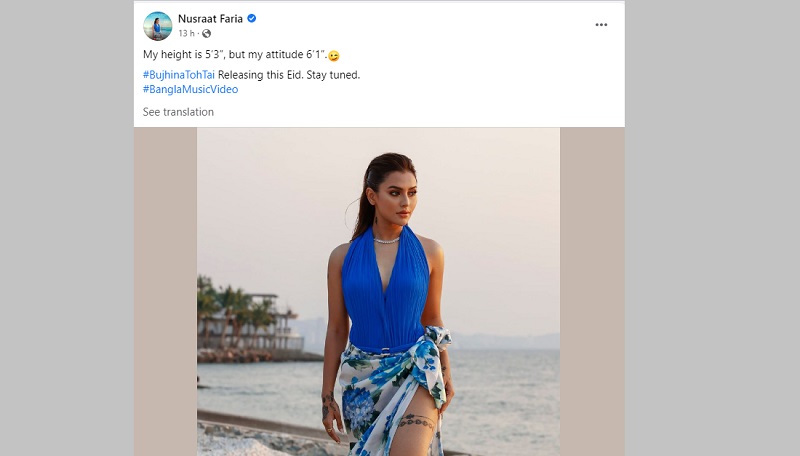Click the sea water right of the woman
Viewport: 800px width, 456px height.
point(510,390)
